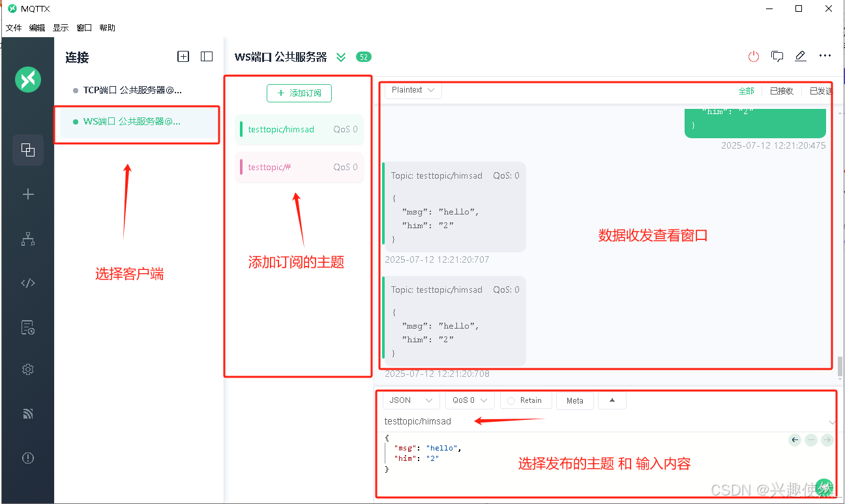Open the 文件 menu
Image resolution: width=845 pixels, height=504 pixels.
pyautogui.click(x=14, y=28)
